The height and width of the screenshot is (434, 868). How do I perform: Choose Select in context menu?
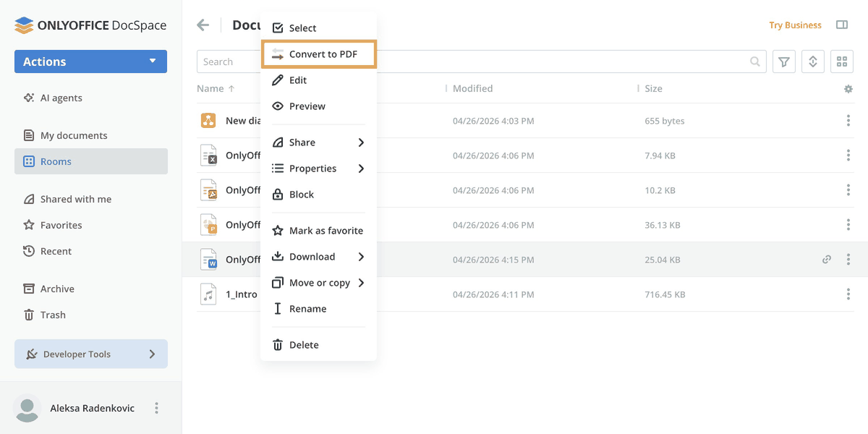[318, 27]
